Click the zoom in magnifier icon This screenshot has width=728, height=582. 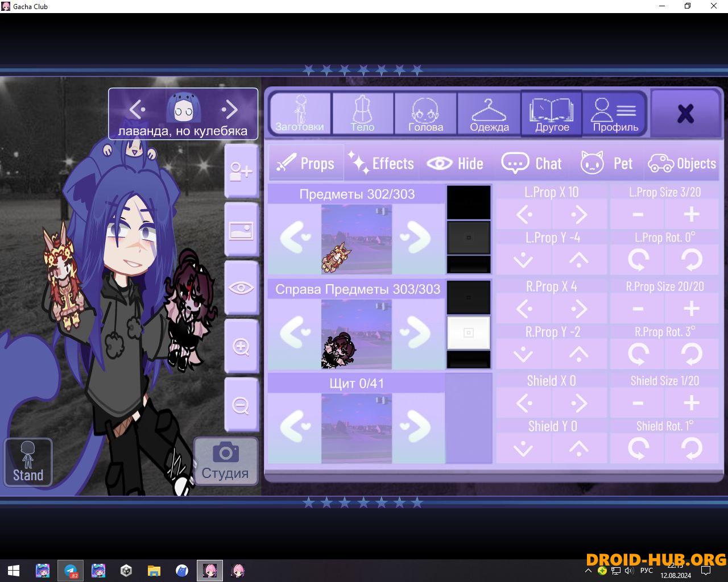click(x=241, y=346)
